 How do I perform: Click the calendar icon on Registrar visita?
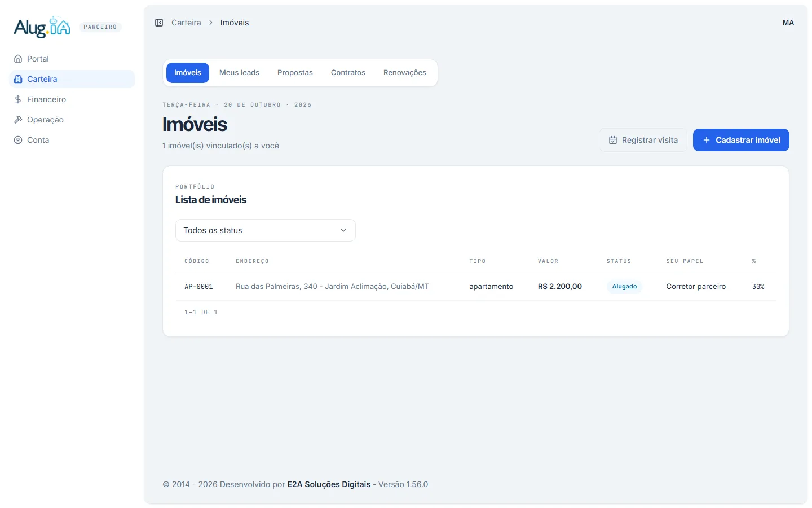coord(613,140)
